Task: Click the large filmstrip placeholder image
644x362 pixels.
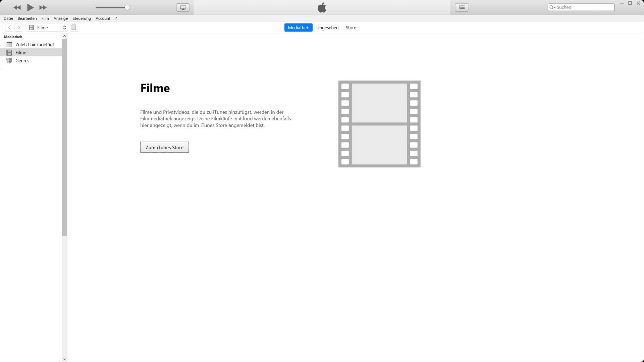Action: coord(379,124)
